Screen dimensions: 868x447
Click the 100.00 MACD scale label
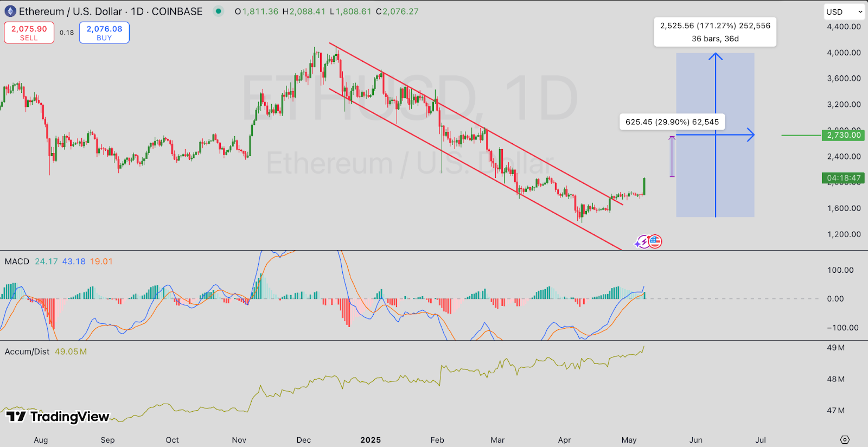840,270
